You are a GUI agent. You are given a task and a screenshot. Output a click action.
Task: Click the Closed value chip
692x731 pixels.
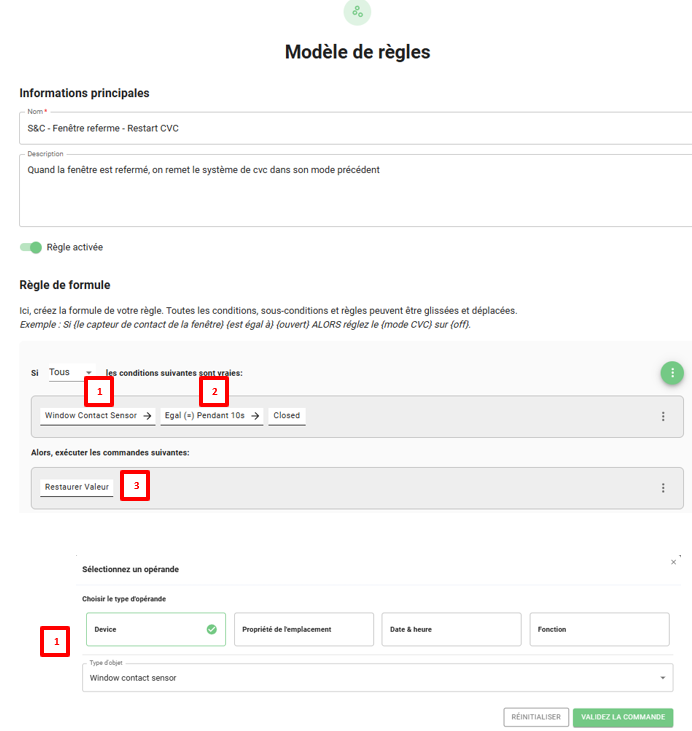[286, 415]
